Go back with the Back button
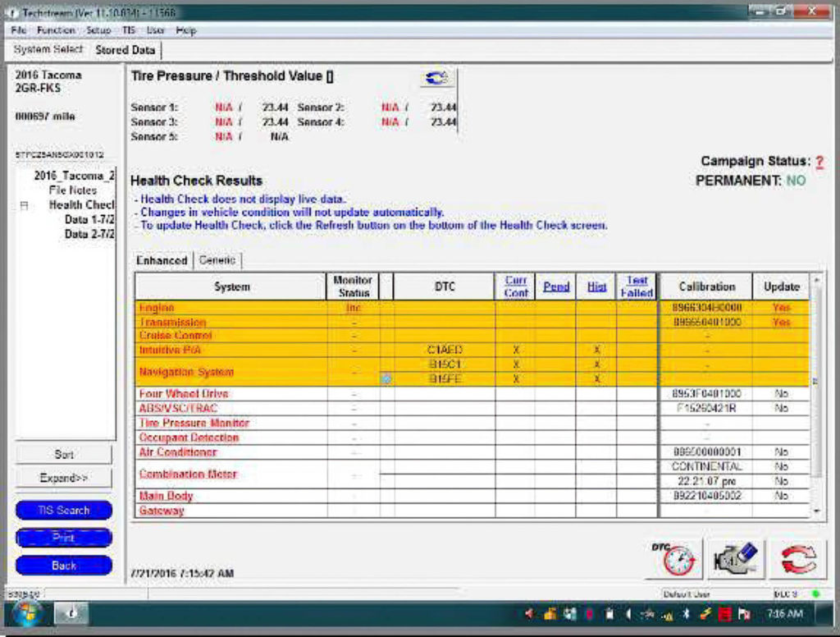Image resolution: width=840 pixels, height=637 pixels. point(64,566)
